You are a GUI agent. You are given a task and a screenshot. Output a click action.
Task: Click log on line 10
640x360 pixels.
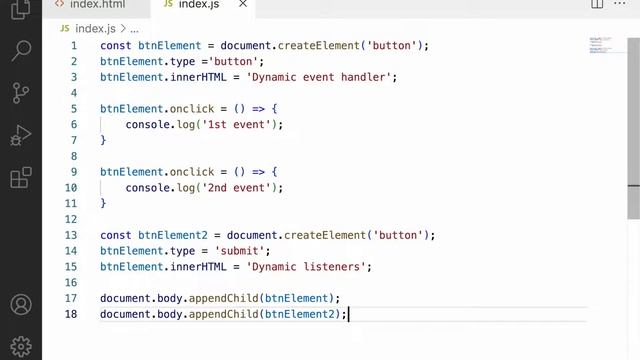click(x=186, y=188)
